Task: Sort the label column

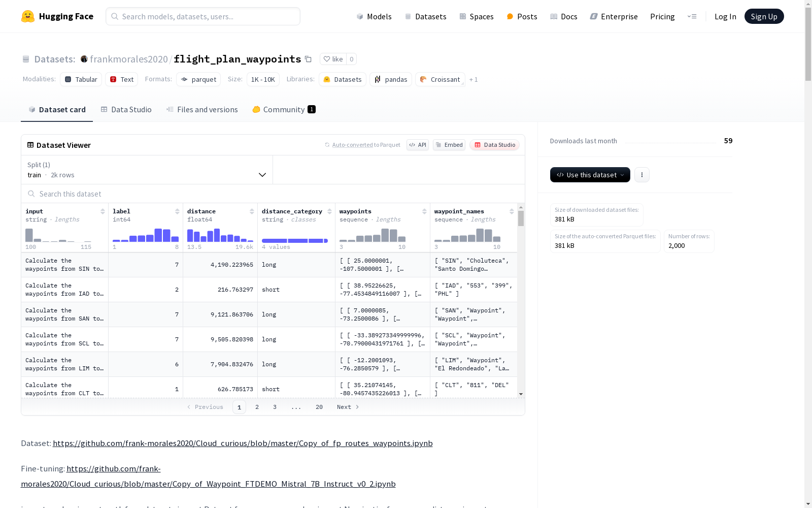Action: (x=177, y=211)
